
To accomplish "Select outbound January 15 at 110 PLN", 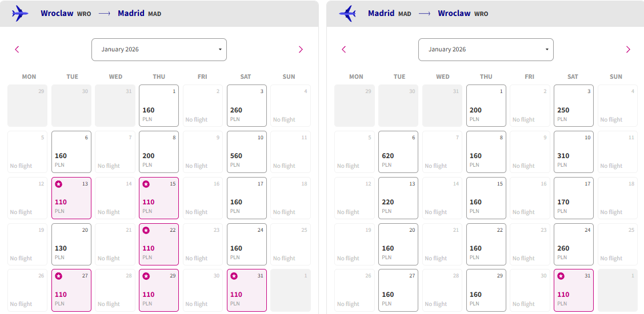I will 159,198.
